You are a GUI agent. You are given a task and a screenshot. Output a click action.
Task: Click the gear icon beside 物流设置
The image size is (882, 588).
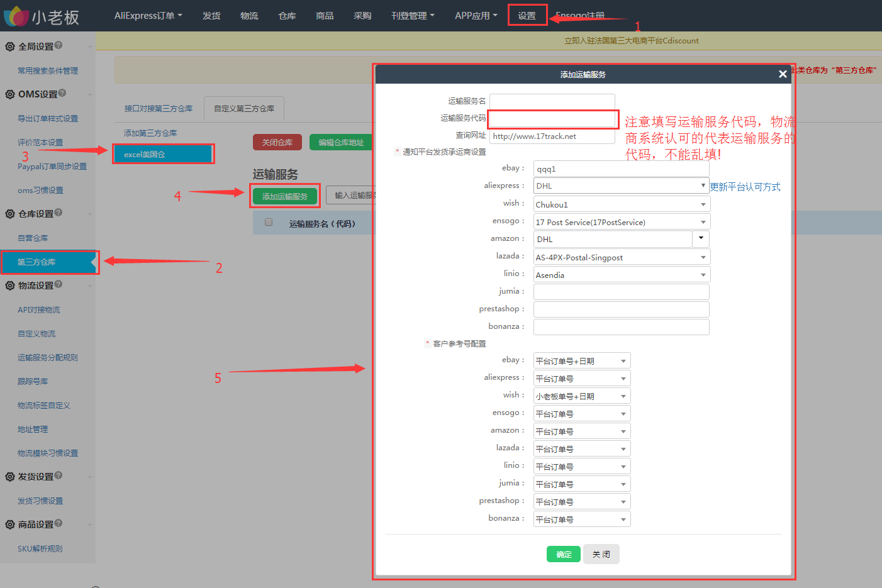(x=10, y=286)
